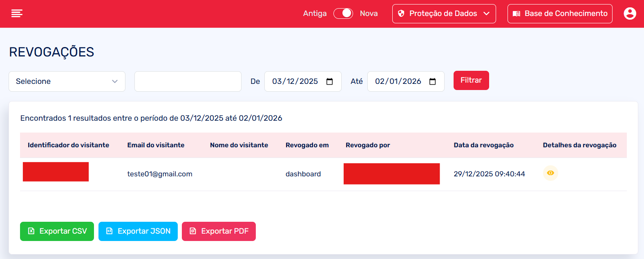Select the Nova label beside the switch
Image resolution: width=644 pixels, height=259 pixels.
tap(369, 14)
